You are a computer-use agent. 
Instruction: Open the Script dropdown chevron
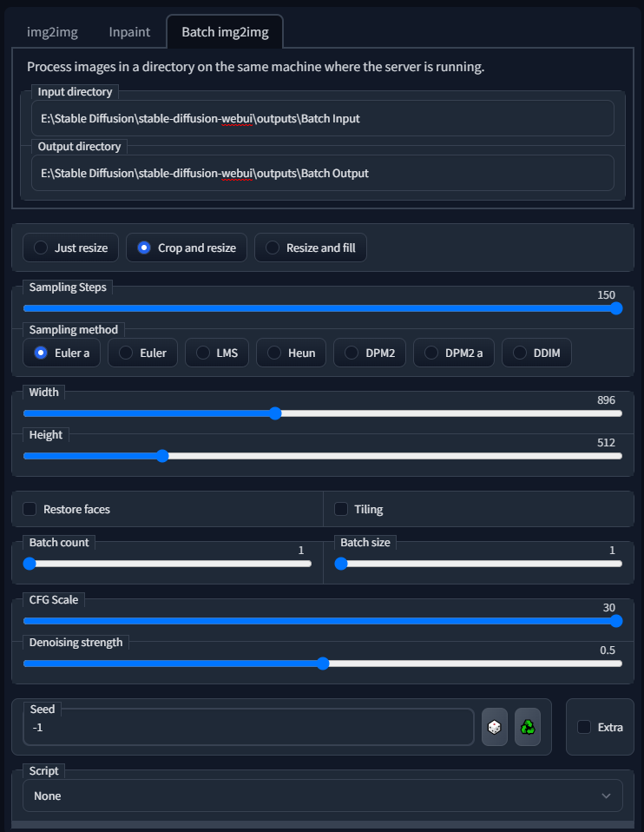coord(606,796)
